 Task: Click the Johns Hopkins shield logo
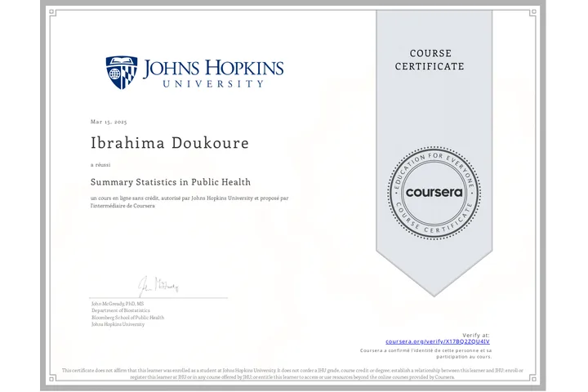122,73
